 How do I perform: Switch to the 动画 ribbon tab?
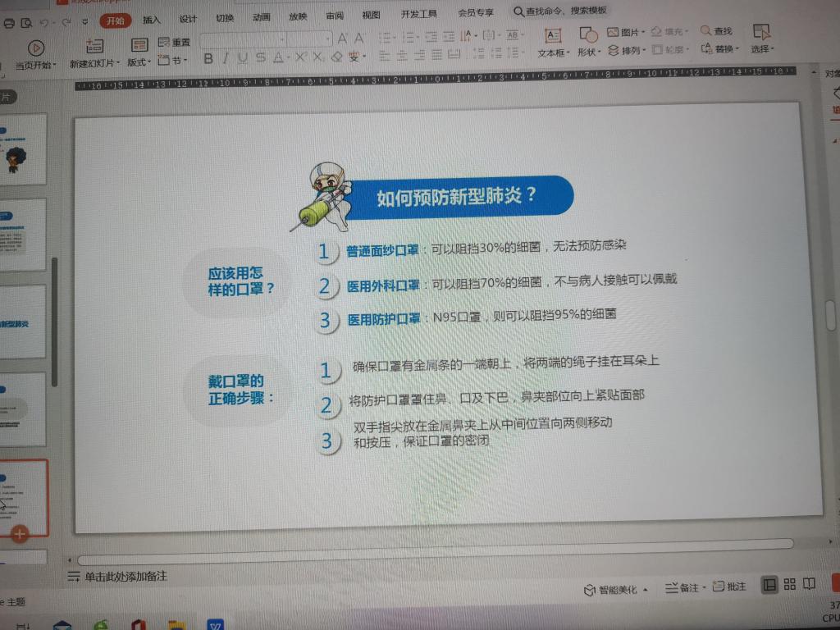click(261, 17)
